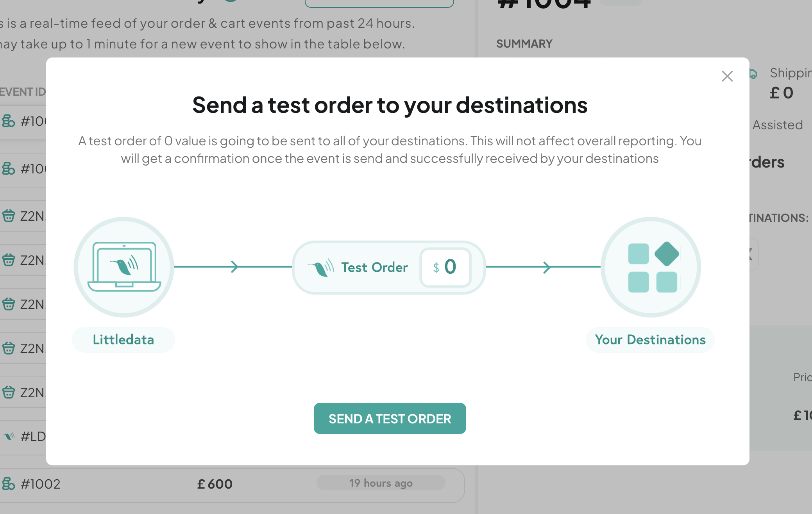Viewport: 812px width, 514px height.
Task: Click the first basket icon cart event
Action: pyautogui.click(x=9, y=216)
